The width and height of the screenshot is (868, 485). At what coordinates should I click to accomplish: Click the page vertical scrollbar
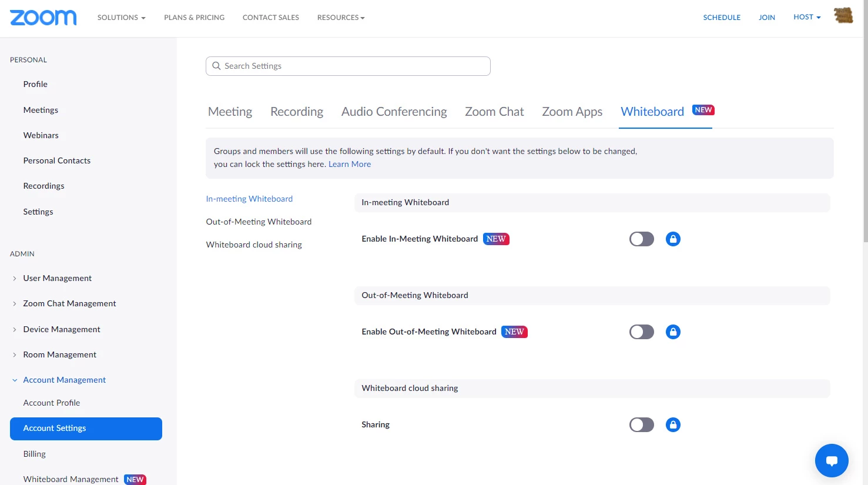865,121
